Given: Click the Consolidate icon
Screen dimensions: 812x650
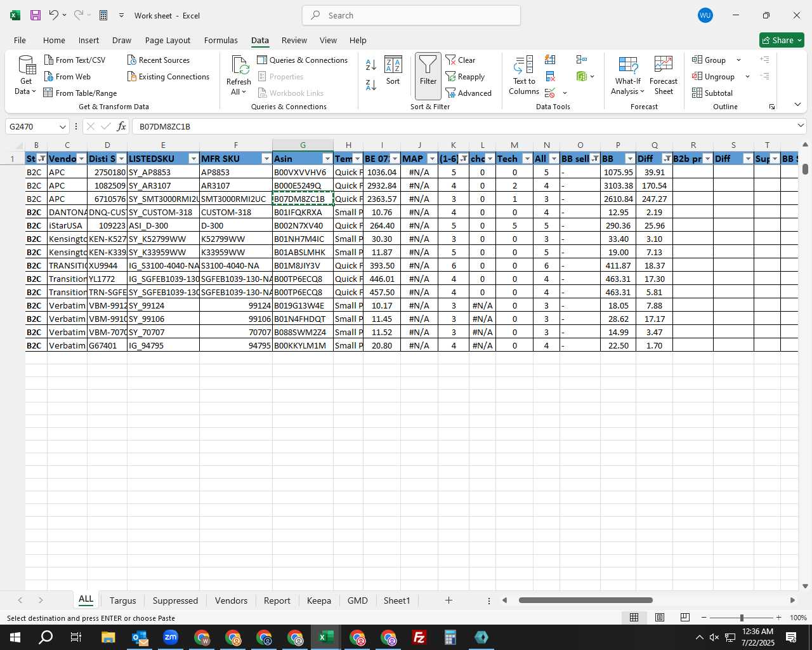Looking at the screenshot, I should point(582,60).
